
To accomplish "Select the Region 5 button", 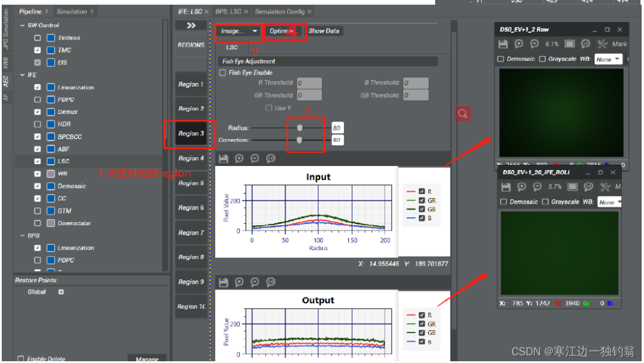I will 191,183.
